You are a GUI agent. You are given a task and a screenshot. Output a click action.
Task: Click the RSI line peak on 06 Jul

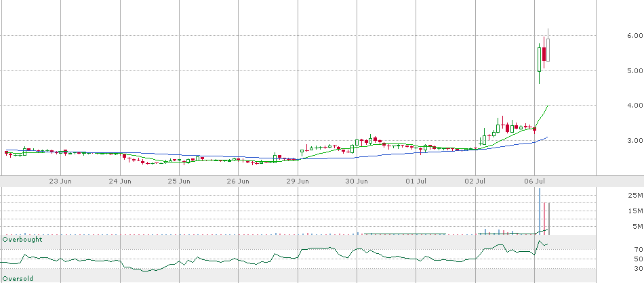point(540,241)
